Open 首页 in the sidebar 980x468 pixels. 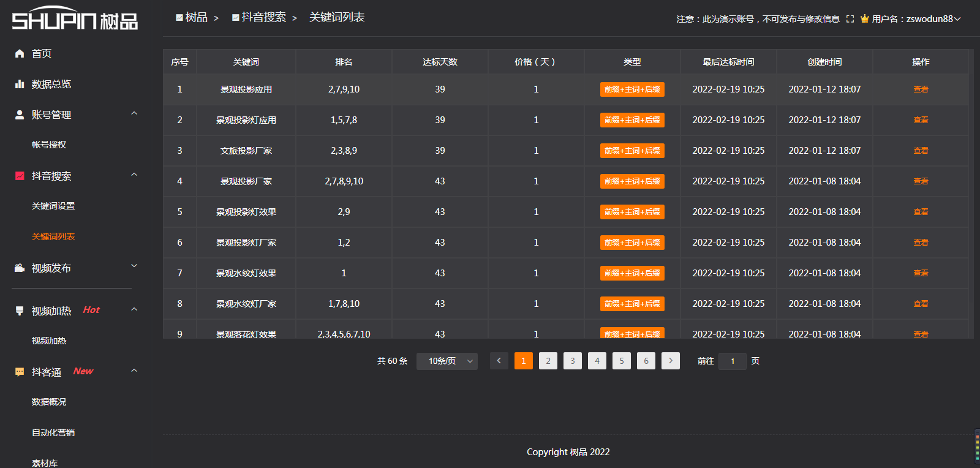(x=42, y=53)
